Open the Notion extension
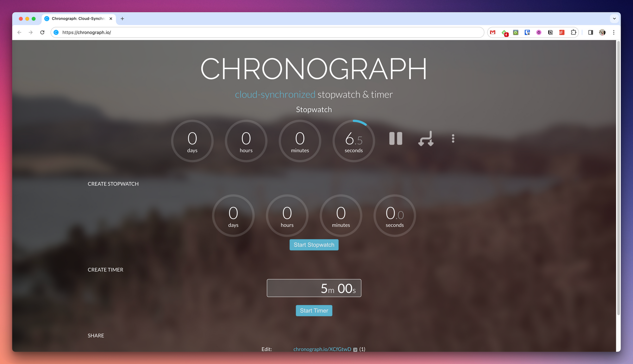This screenshot has height=364, width=633. pos(550,32)
